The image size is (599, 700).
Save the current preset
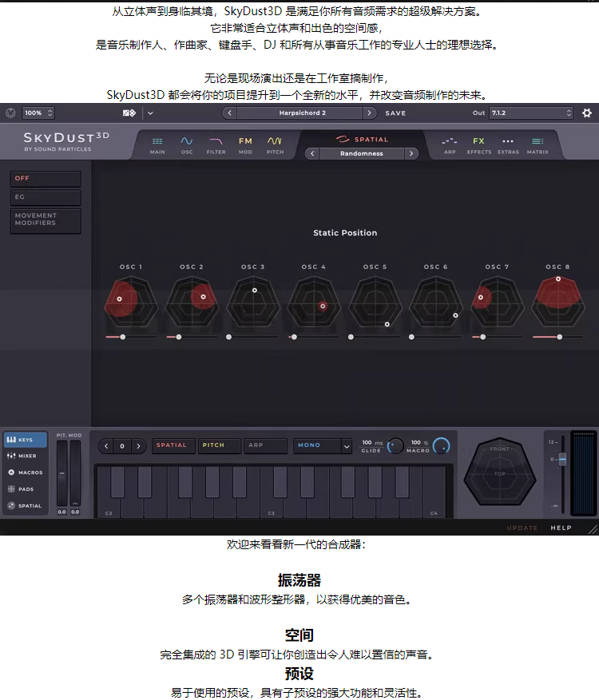[x=395, y=113]
